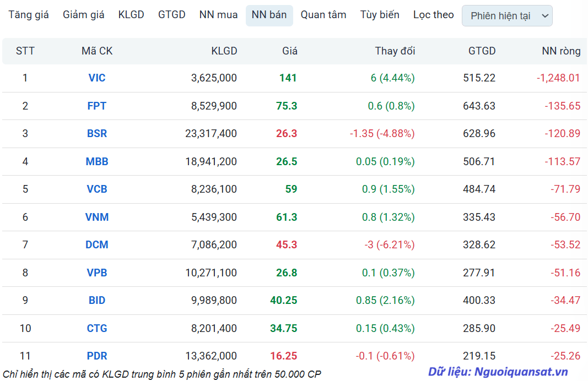The height and width of the screenshot is (381, 588).
Task: Click the GTGD value 484.74
Action: (479, 189)
